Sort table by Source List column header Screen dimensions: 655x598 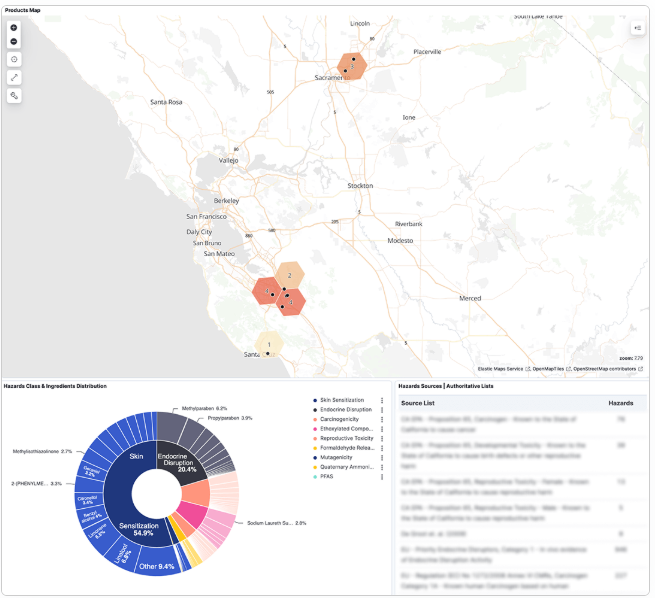pos(418,403)
